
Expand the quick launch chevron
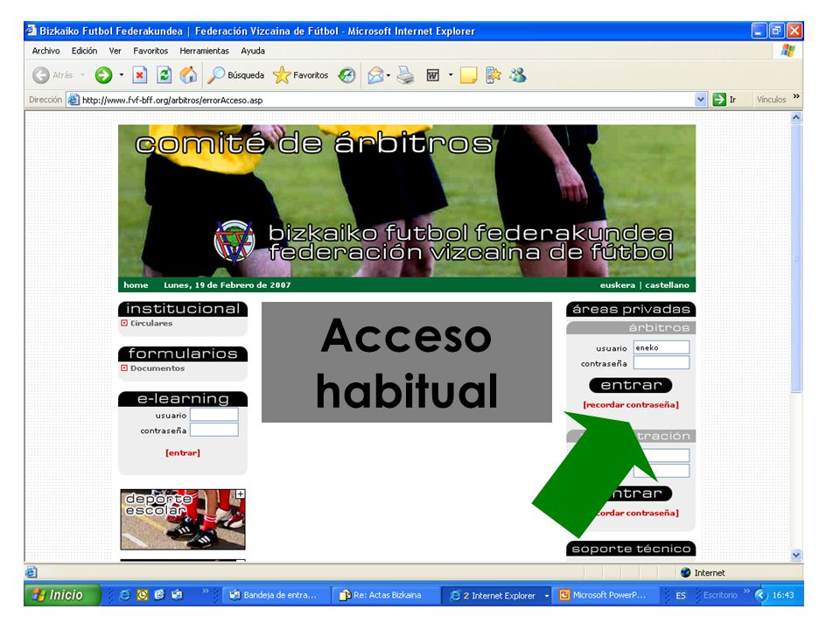pyautogui.click(x=205, y=591)
